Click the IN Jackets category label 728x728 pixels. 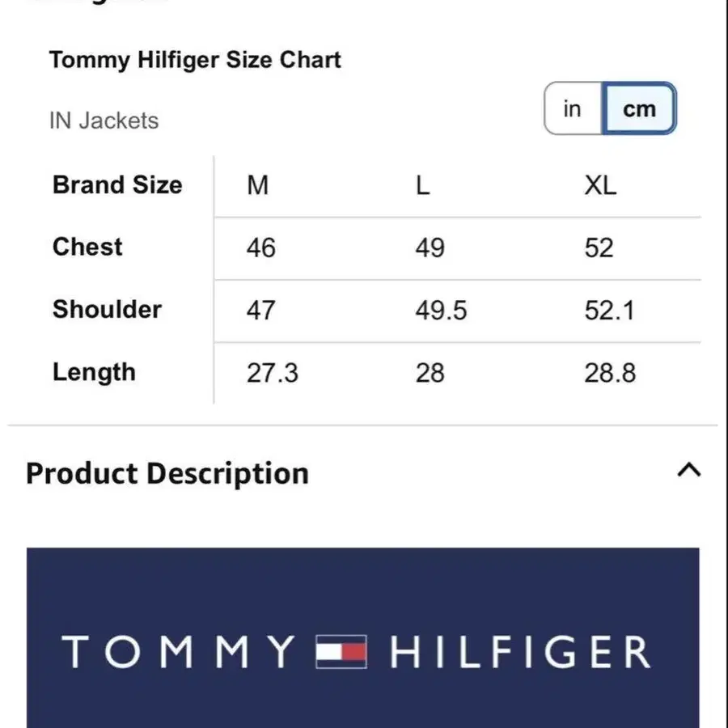pos(104,121)
